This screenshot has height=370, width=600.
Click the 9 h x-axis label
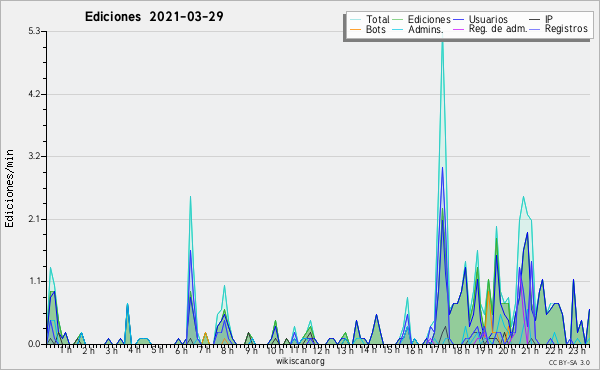click(251, 351)
